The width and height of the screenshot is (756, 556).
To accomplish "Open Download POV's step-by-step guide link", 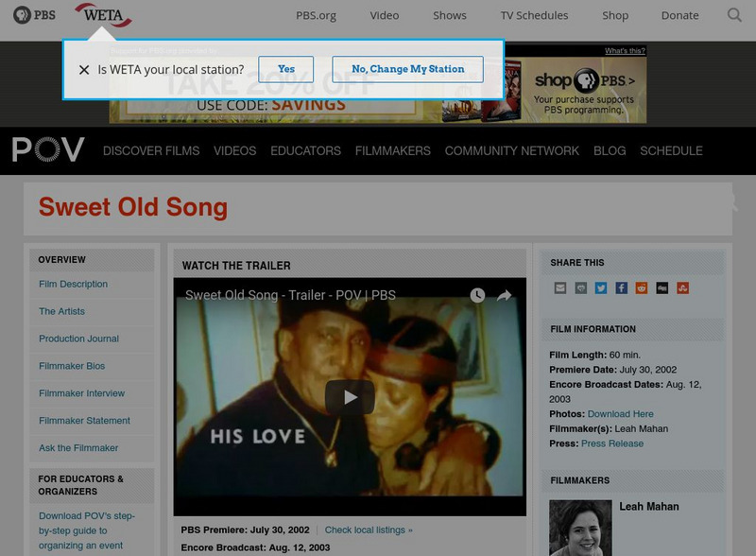I will pos(87,530).
